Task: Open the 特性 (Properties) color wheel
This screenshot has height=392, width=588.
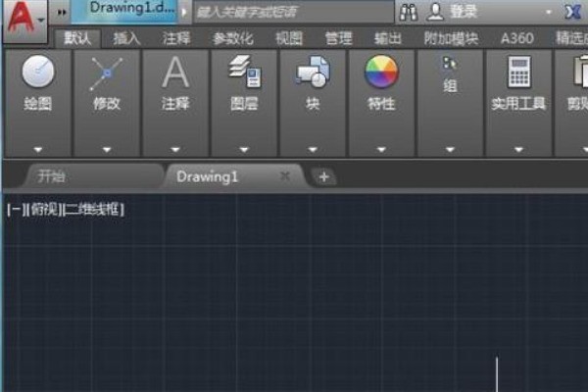Action: pos(381,73)
